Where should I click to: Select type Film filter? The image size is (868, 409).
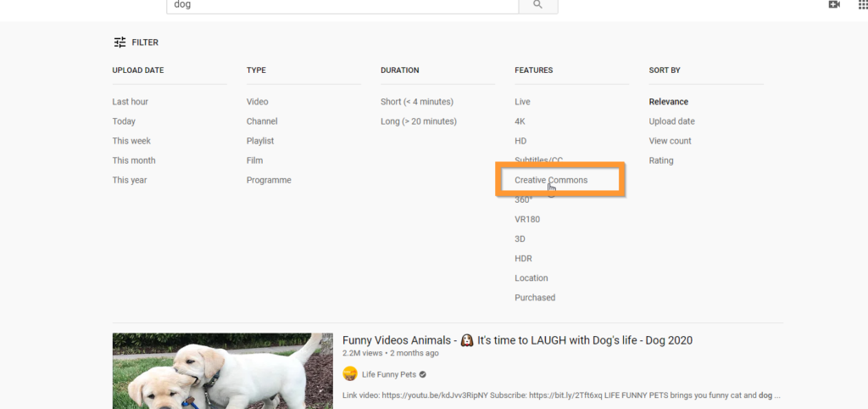(x=254, y=160)
